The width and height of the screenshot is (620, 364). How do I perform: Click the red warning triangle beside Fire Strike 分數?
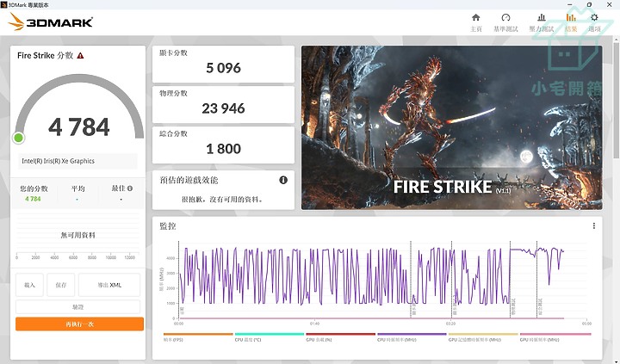click(x=80, y=56)
